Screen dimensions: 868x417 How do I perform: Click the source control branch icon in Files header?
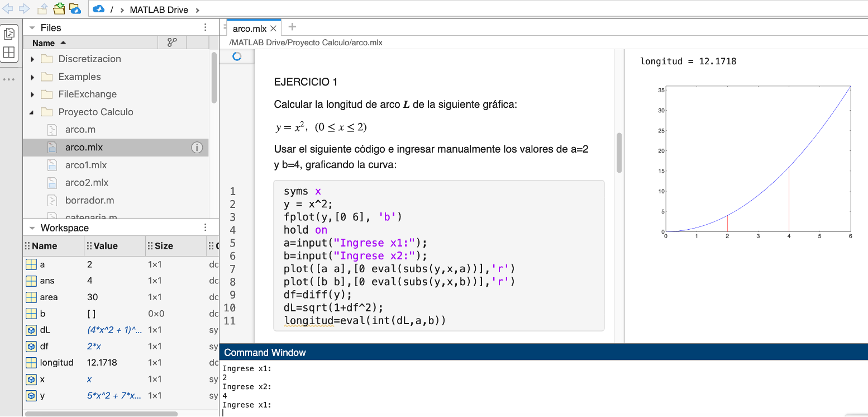(x=172, y=42)
